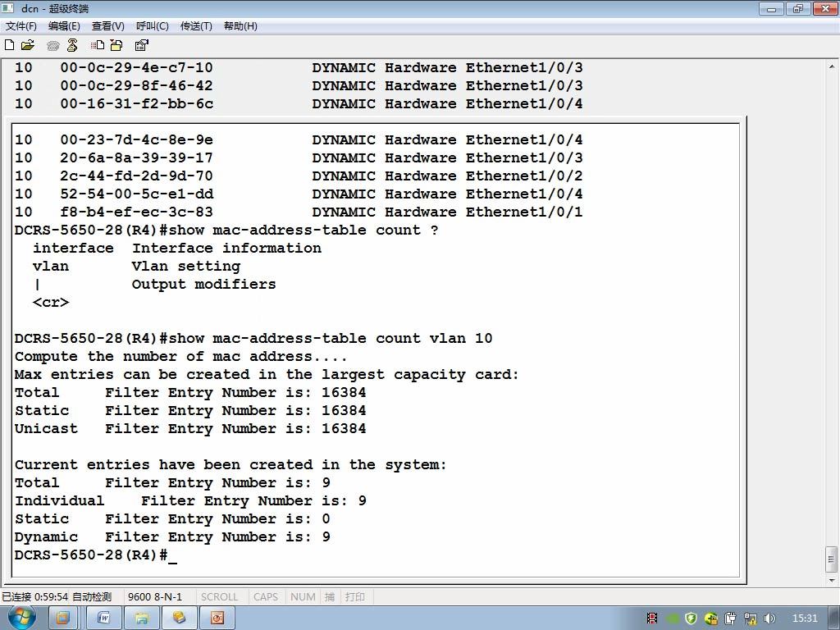Click the Send file toolbar icon
The height and width of the screenshot is (630, 840).
click(98, 45)
